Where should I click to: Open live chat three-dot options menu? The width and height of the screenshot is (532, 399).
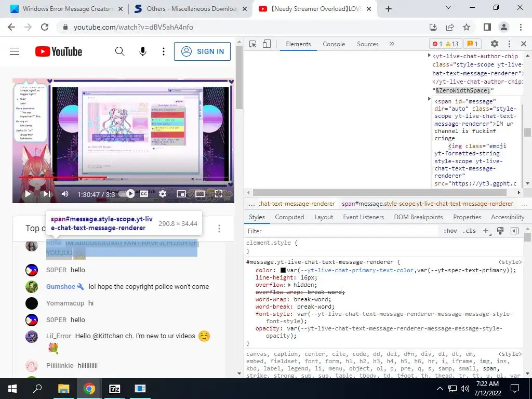coord(219,229)
